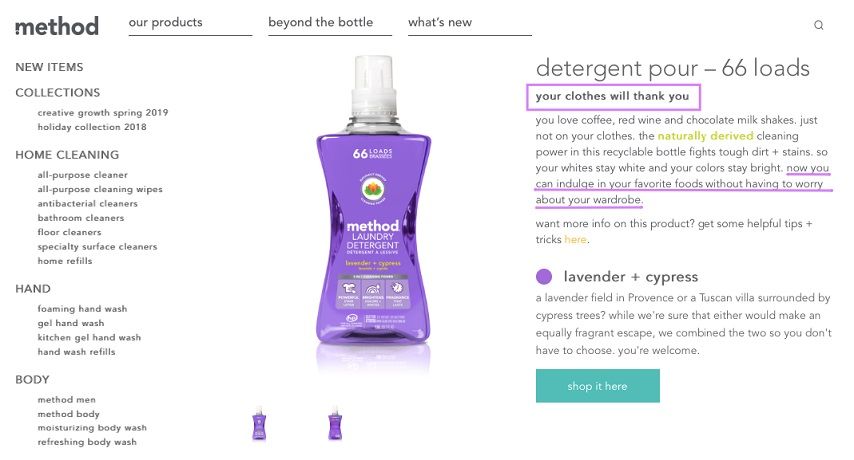The image size is (854, 460).
Task: Select the lavender purple color swatch
Action: click(544, 277)
